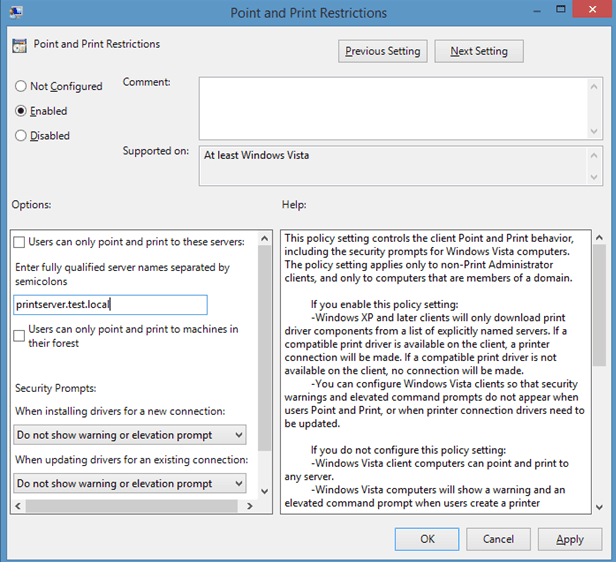This screenshot has width=616, height=562.
Task: Minimize the Point and Print Restrictions window
Action: [537, 10]
